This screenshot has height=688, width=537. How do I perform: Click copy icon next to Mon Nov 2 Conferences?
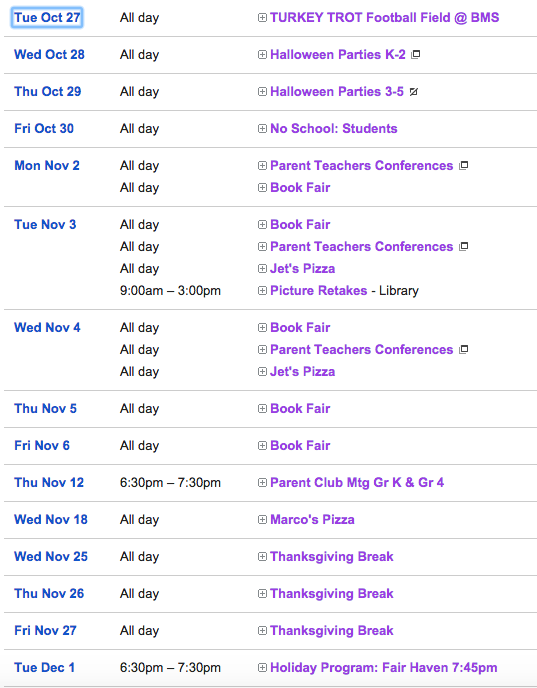click(x=463, y=165)
